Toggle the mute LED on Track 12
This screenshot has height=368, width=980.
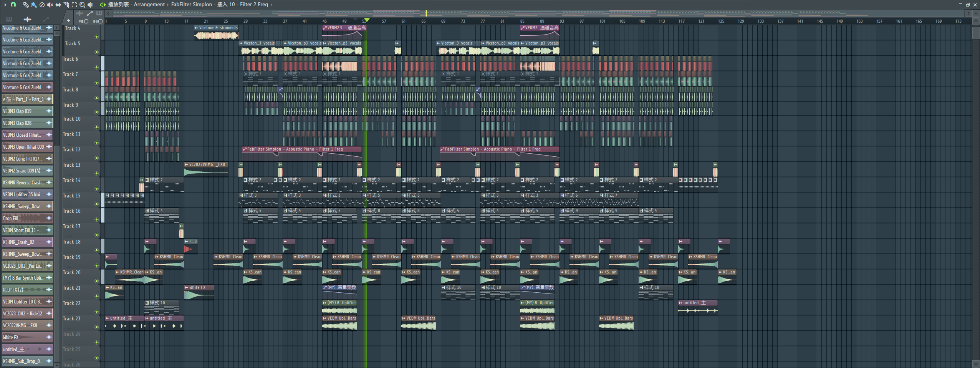point(96,158)
